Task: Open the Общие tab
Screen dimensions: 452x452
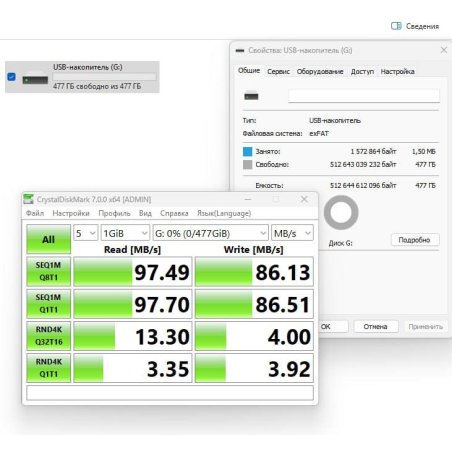Action: pos(249,71)
